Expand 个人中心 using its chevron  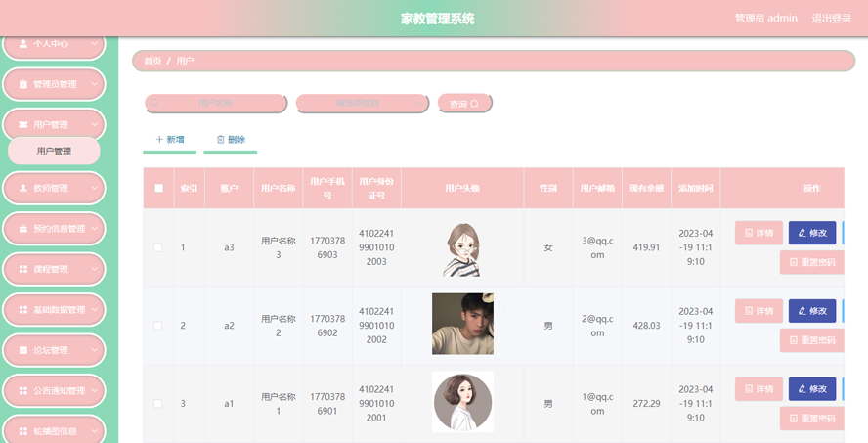[x=94, y=44]
